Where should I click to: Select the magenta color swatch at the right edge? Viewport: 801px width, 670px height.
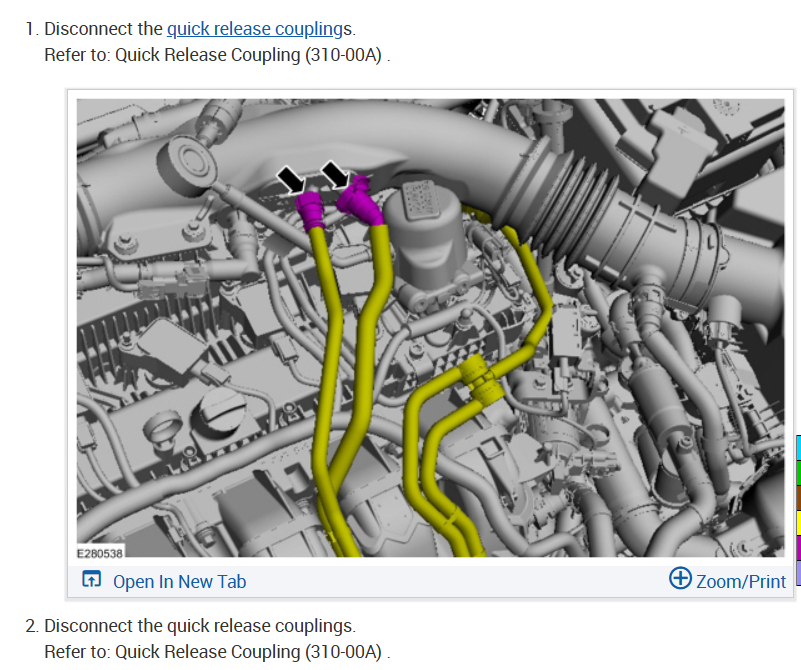(x=798, y=548)
